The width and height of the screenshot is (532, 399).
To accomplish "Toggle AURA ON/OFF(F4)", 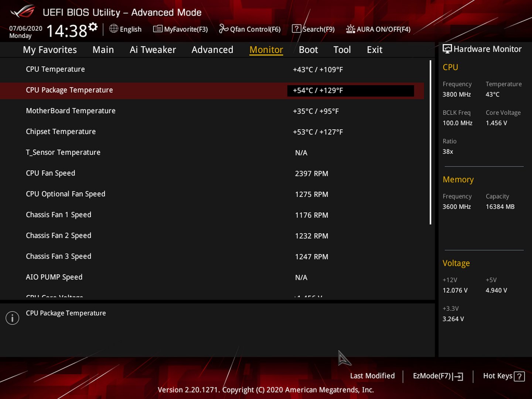I will 383,29.
